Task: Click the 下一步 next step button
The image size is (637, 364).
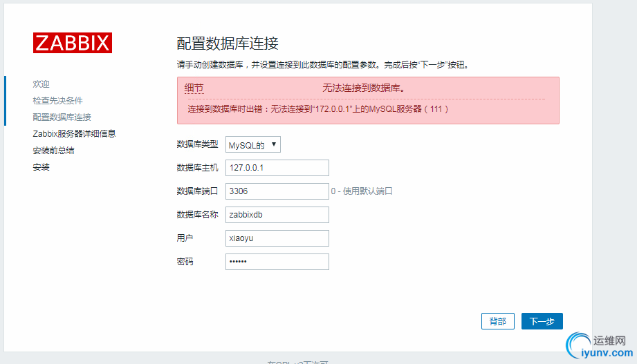Action: [x=542, y=321]
